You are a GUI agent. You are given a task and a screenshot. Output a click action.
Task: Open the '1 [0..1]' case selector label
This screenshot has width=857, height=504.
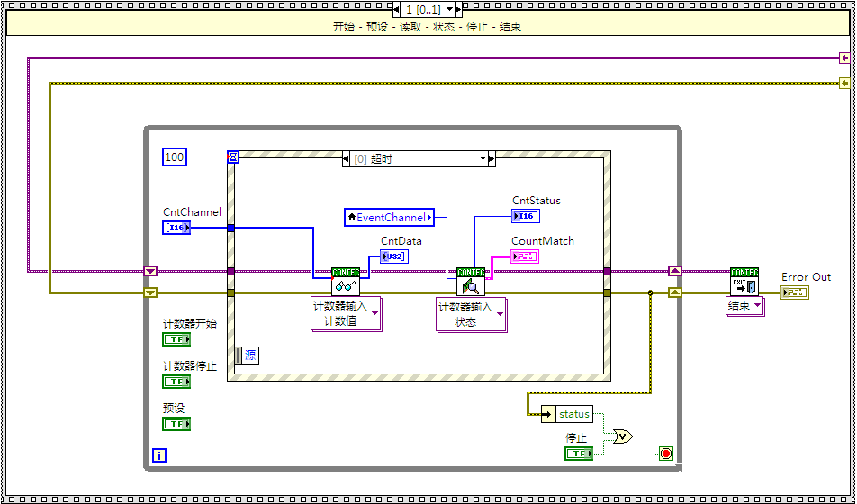pos(421,9)
